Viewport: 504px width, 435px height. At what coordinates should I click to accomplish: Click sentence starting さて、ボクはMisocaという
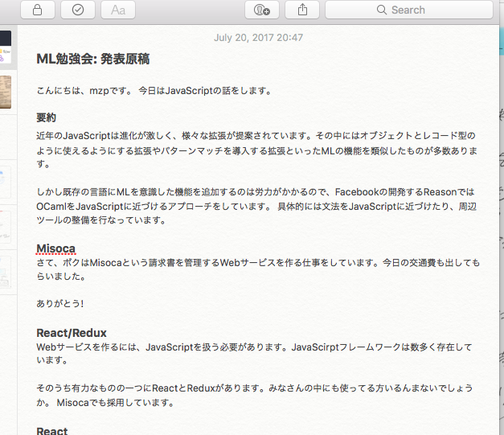(x=258, y=269)
